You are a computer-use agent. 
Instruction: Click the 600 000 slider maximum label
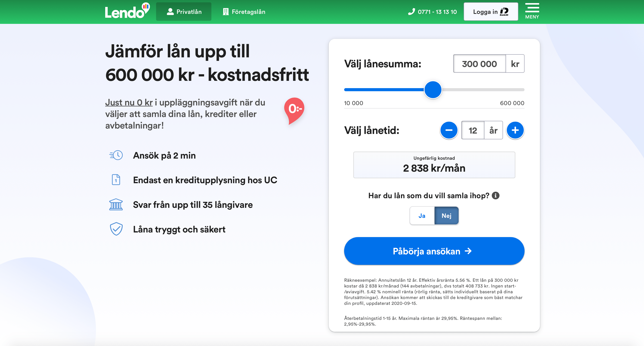point(512,103)
